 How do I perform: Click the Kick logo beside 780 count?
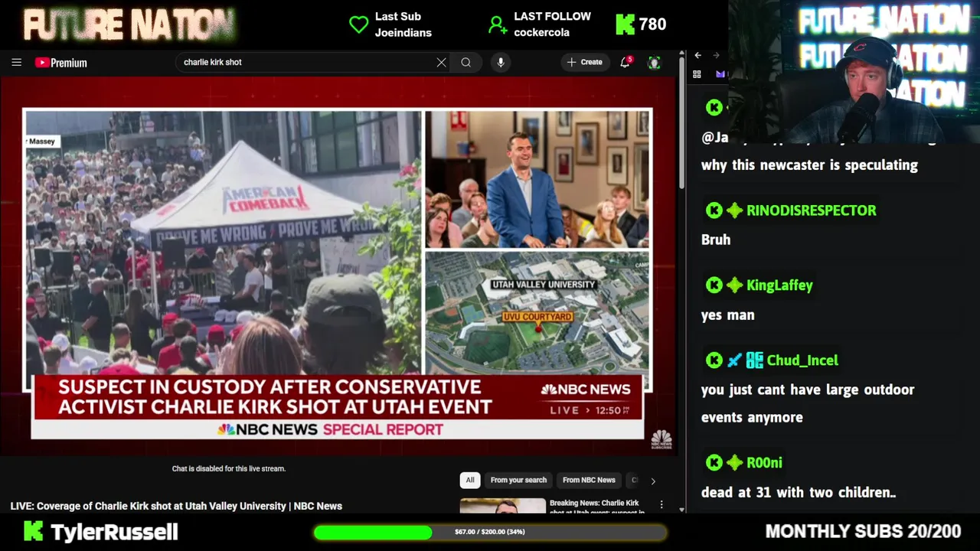pos(626,24)
